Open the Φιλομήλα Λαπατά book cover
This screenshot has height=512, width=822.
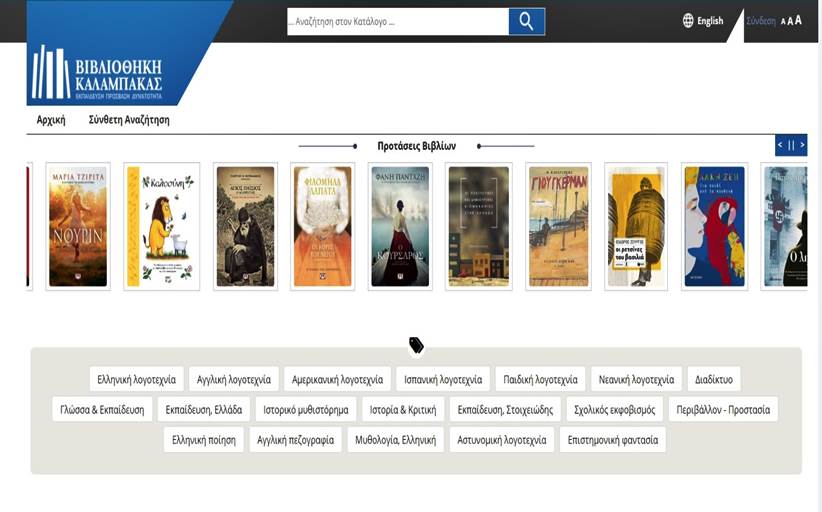point(322,226)
